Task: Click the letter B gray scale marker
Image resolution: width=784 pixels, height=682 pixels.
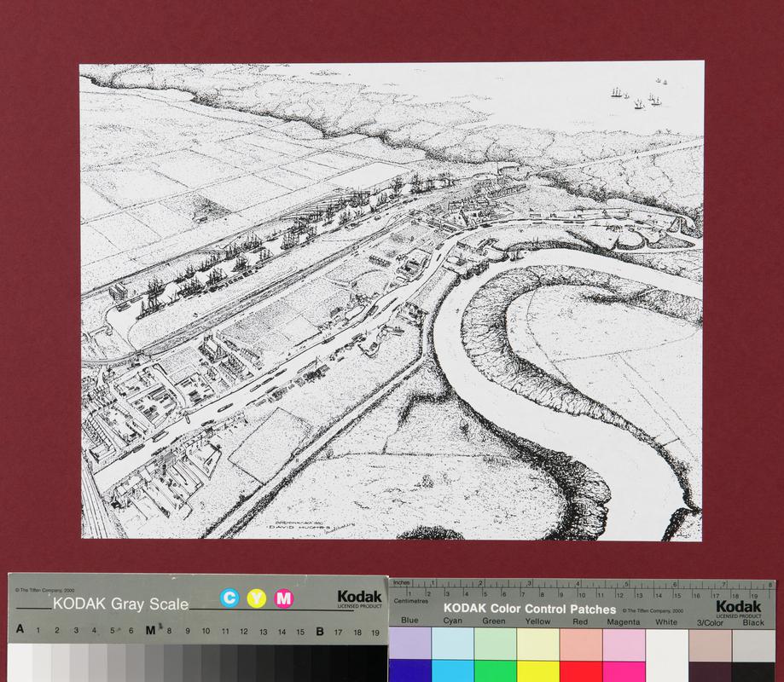Action: (320, 632)
